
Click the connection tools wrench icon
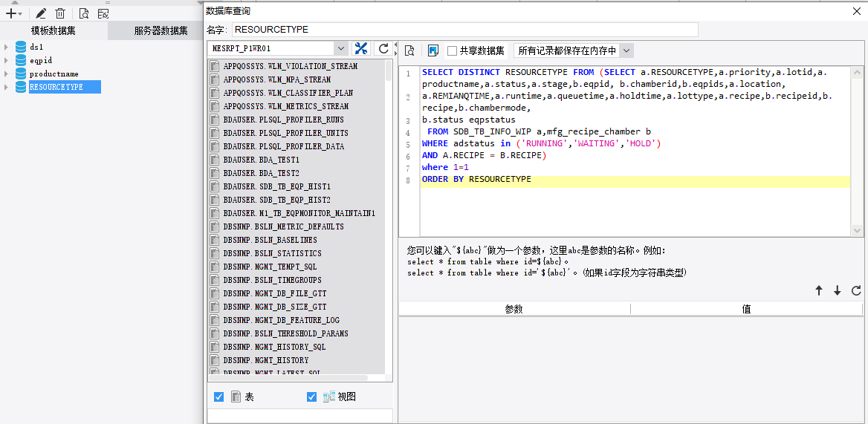(x=361, y=49)
